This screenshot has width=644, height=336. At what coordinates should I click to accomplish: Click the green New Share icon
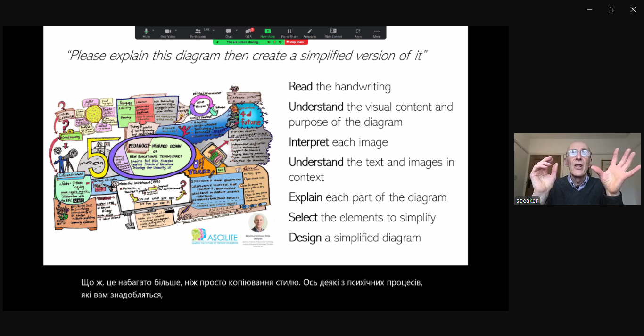point(267,32)
